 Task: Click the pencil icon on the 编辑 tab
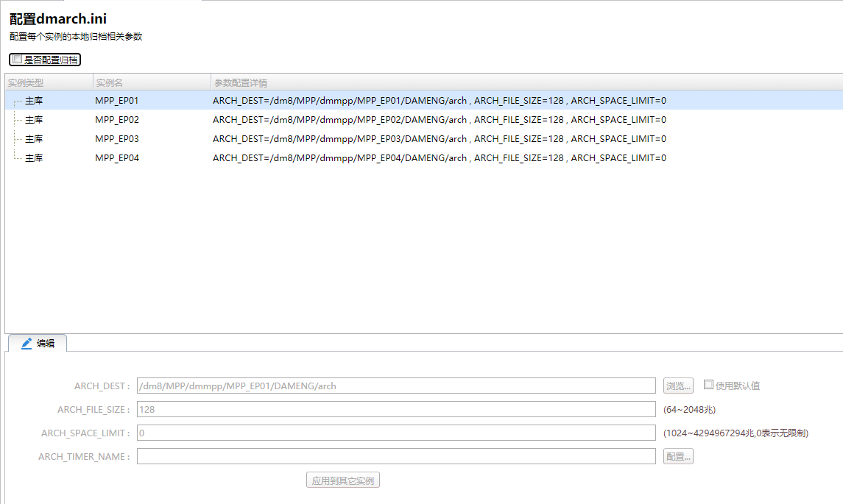tap(25, 342)
